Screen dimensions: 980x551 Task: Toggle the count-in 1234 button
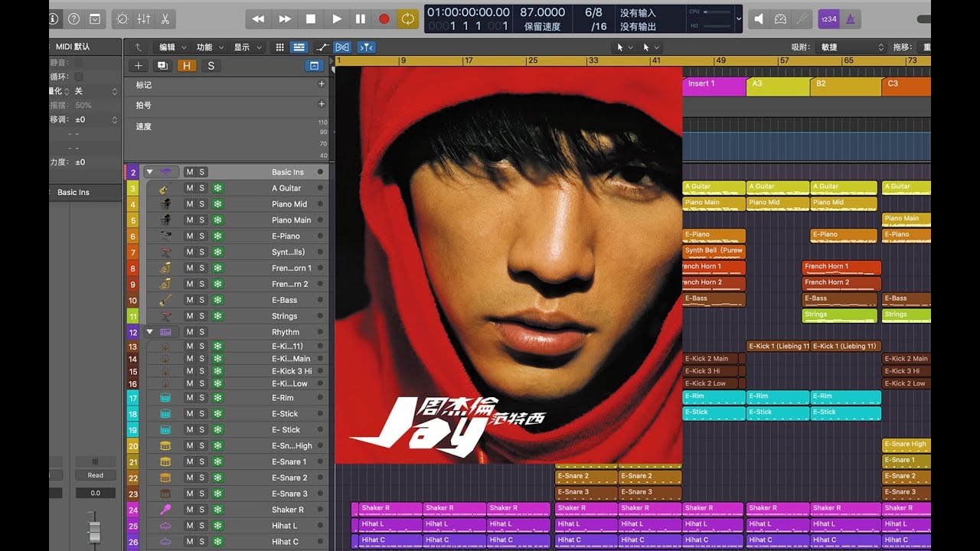click(x=828, y=18)
